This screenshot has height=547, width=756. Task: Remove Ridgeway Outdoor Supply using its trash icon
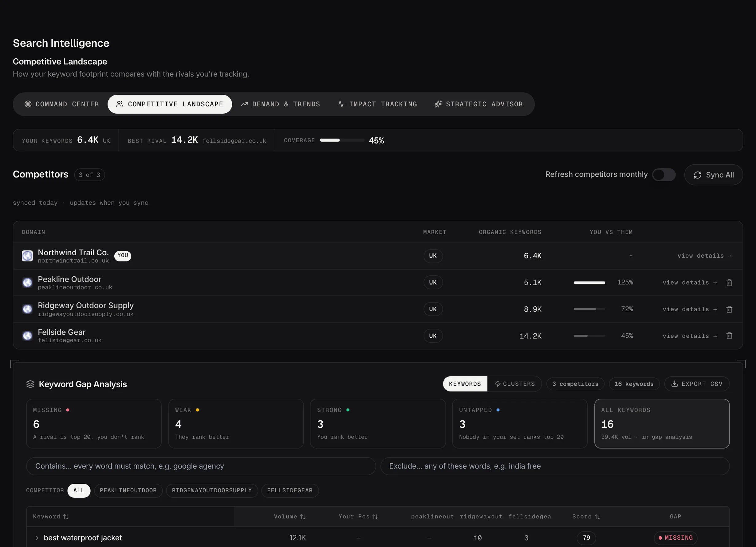tap(729, 309)
